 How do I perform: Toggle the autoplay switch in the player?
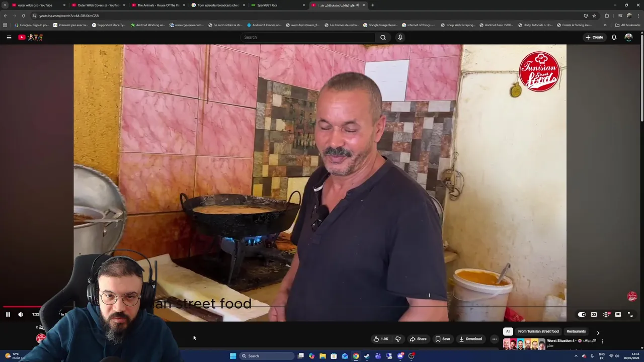coord(582,314)
